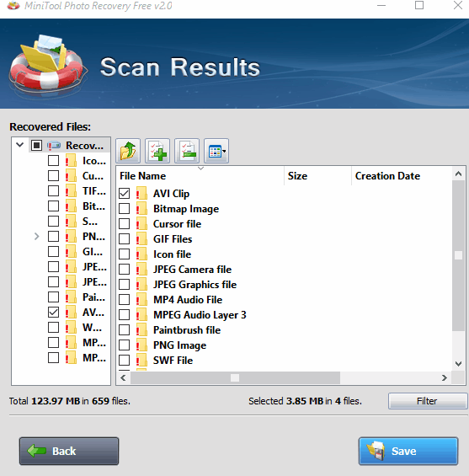Click the Cursor file folder icon
Viewport: 469px width, 476px height.
[x=141, y=224]
